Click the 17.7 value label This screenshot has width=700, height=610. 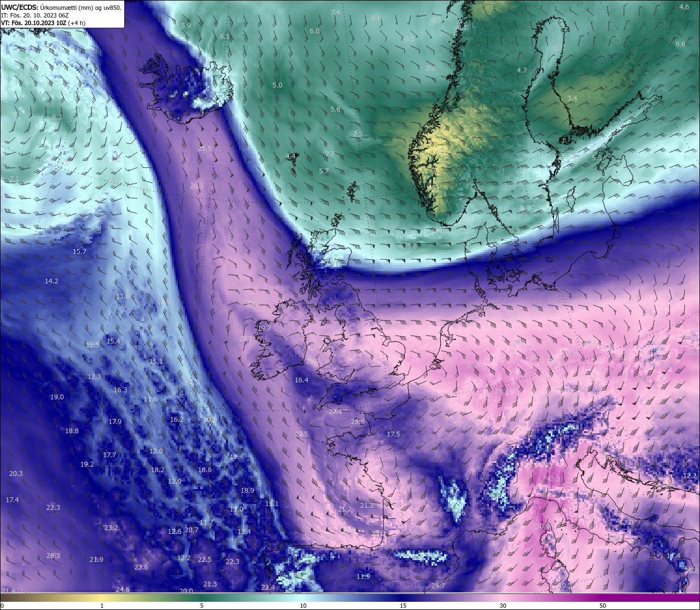(x=109, y=455)
